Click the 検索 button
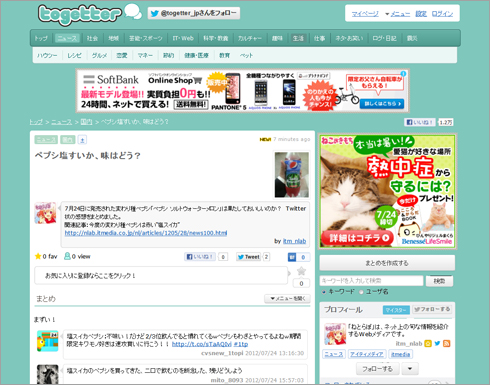 pos(439,281)
